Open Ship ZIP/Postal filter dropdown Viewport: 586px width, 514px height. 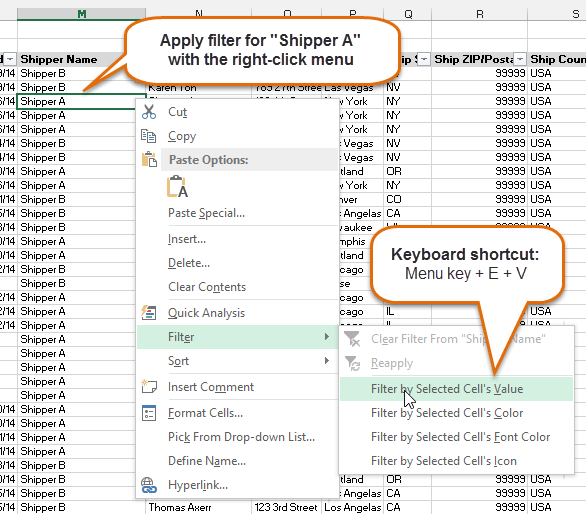point(520,59)
